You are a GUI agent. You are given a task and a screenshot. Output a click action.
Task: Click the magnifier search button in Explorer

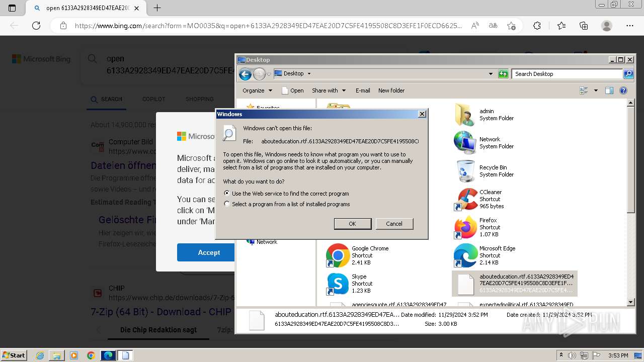click(x=628, y=74)
